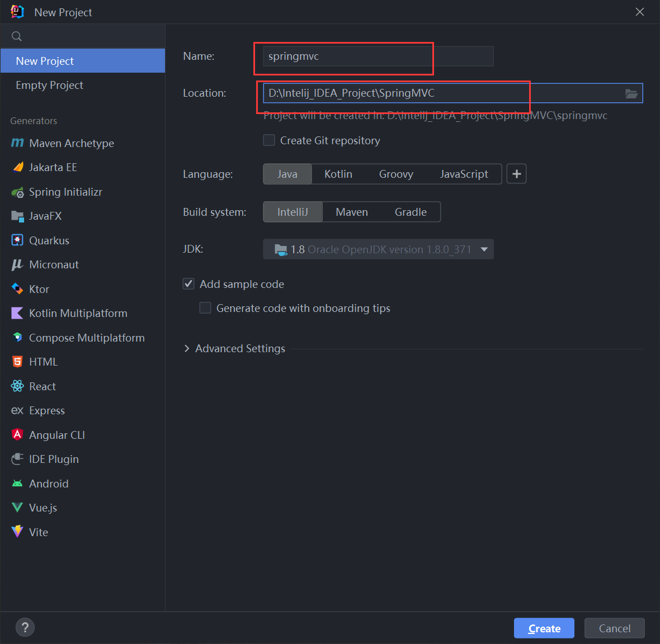
Task: Enable Create Git repository checkbox
Action: 269,140
